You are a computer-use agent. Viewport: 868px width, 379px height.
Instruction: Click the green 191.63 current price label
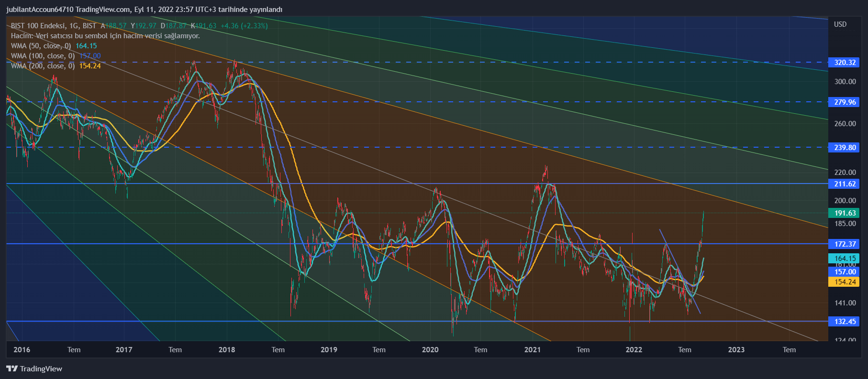coord(845,213)
